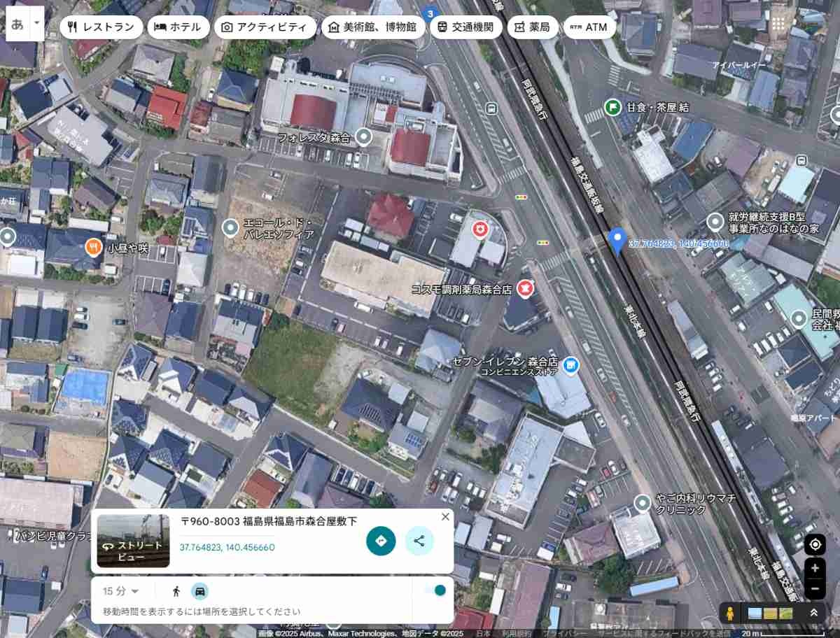This screenshot has width=840, height=638.
Task: Click the コスモ調剤薬局森合店 pharmacy marker
Action: pos(524,288)
